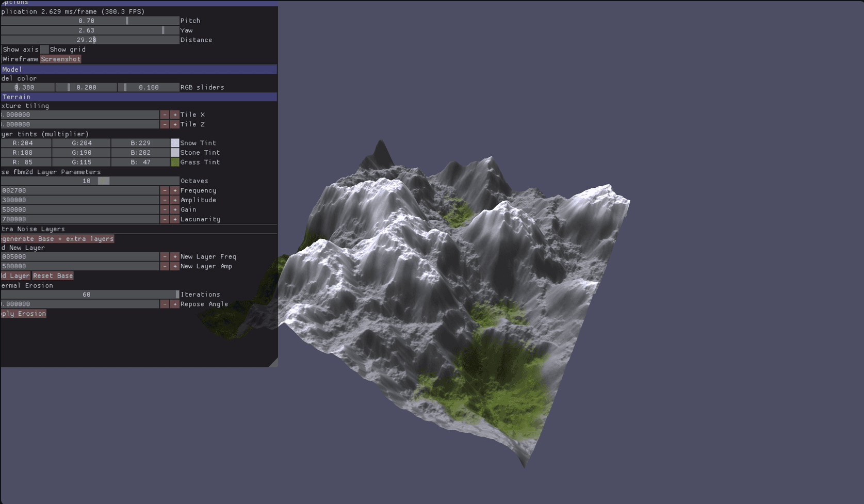Increase Repose Angle with plus button
Image resolution: width=864 pixels, height=504 pixels.
(x=175, y=304)
